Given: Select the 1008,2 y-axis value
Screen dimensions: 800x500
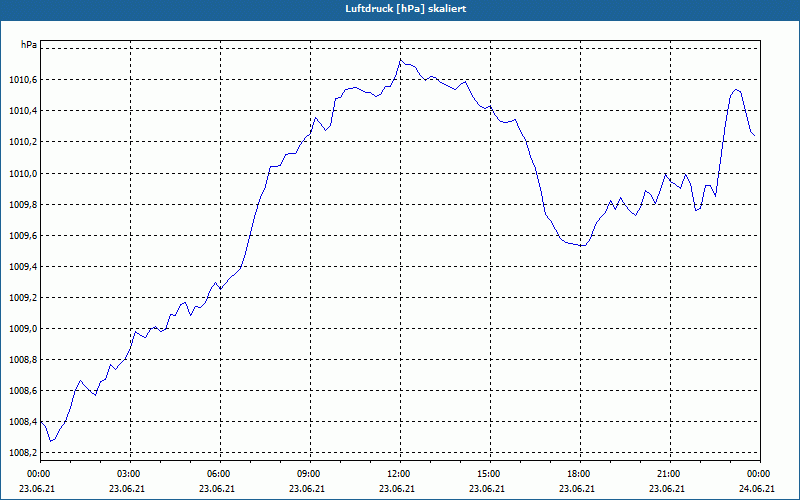Looking at the screenshot, I should [23, 453].
